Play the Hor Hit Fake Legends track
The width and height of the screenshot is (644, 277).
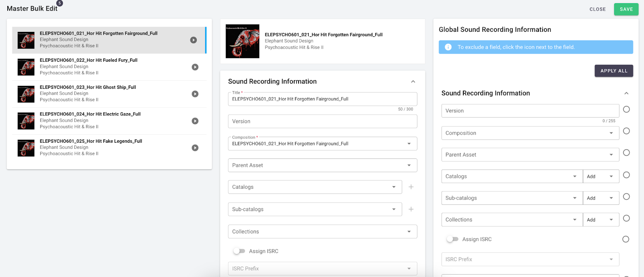(195, 148)
